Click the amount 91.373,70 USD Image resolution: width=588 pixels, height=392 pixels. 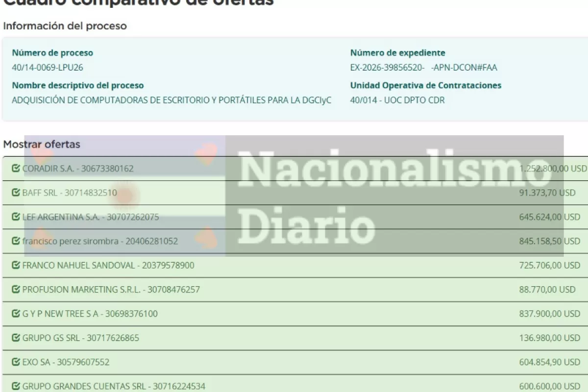(x=547, y=193)
